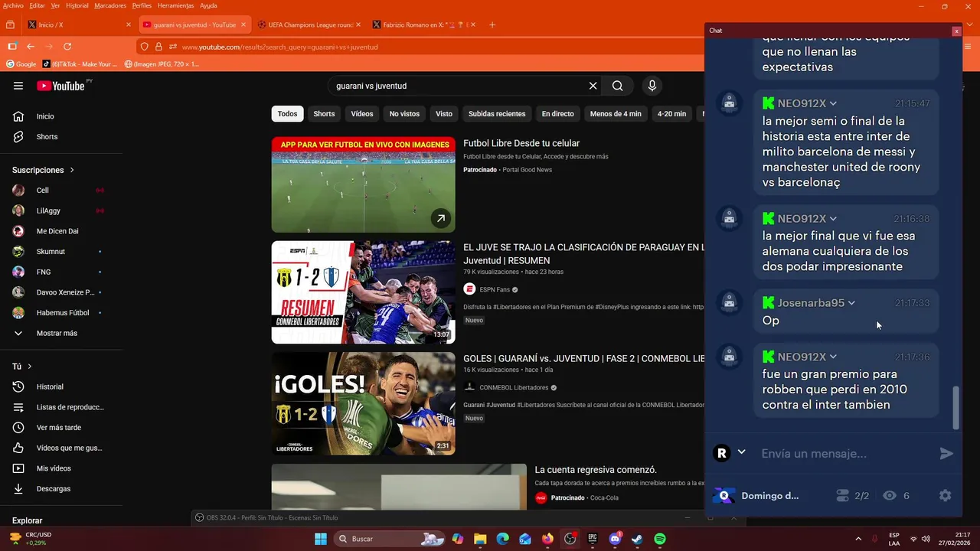
Task: Open Firefox View icon left of tabs
Action: coord(11,24)
